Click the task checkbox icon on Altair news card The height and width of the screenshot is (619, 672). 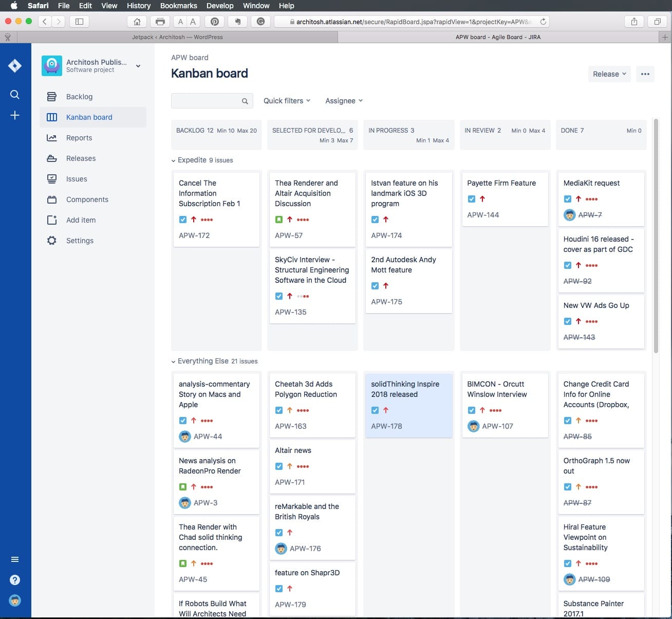pyautogui.click(x=279, y=466)
